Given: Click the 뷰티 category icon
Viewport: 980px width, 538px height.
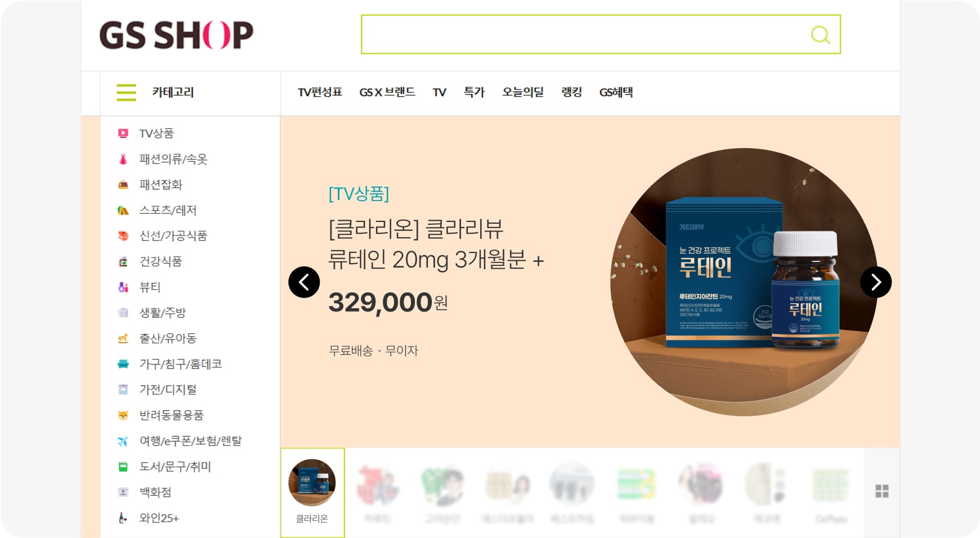Looking at the screenshot, I should (123, 287).
